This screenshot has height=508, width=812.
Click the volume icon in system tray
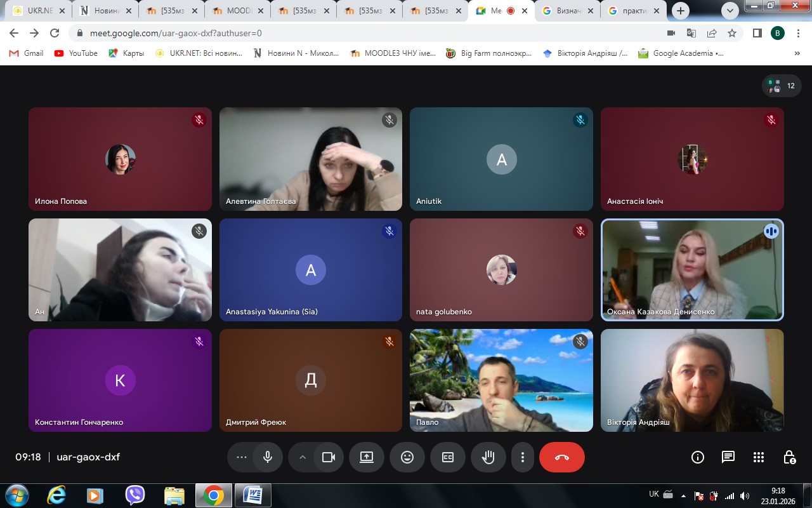[745, 495]
